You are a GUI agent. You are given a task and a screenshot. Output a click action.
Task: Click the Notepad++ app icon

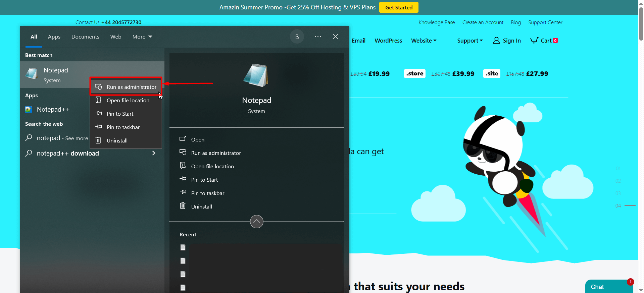click(x=29, y=109)
